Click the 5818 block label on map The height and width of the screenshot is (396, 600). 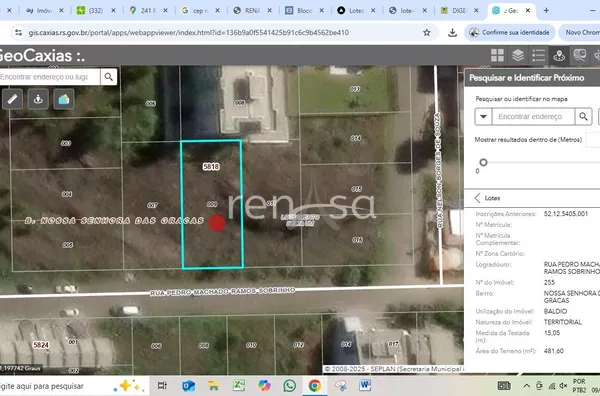point(211,166)
